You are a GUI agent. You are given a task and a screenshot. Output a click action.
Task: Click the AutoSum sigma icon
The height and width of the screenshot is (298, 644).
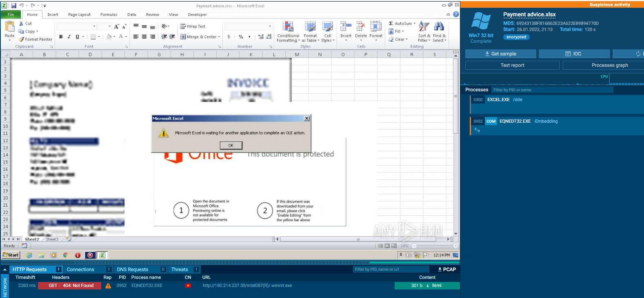[x=391, y=24]
